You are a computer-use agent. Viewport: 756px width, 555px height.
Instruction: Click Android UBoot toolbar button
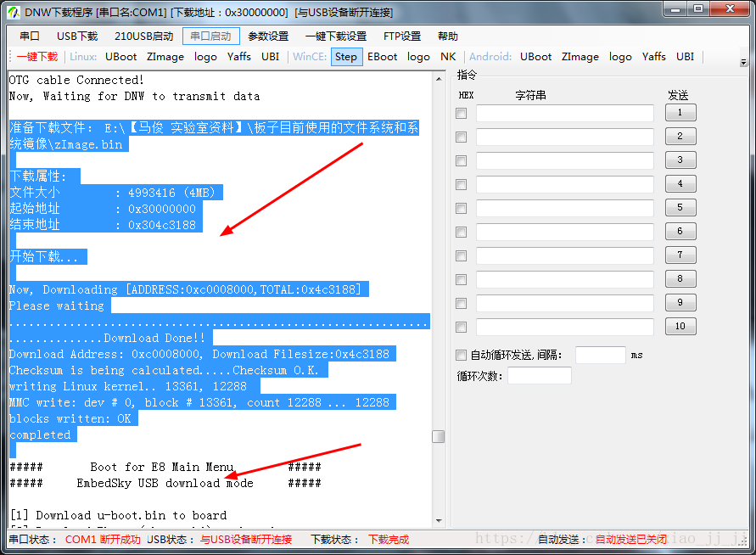coord(535,56)
